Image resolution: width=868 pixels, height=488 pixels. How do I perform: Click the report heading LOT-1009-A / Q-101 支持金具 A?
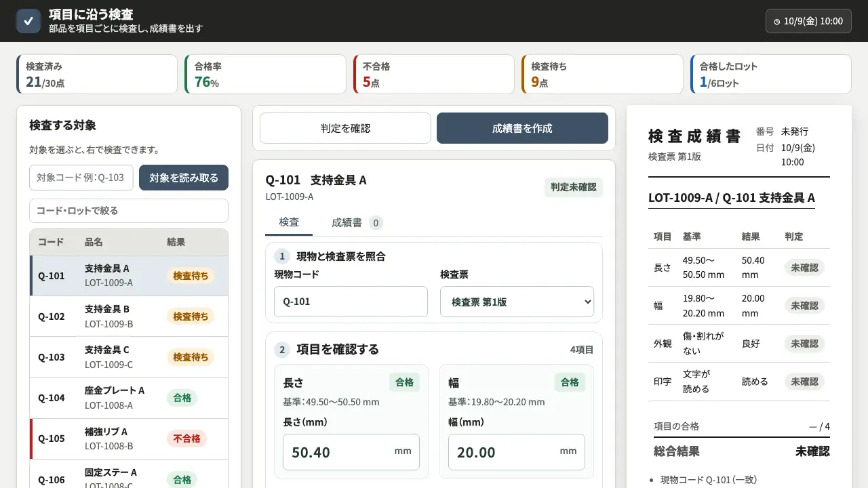tap(732, 198)
